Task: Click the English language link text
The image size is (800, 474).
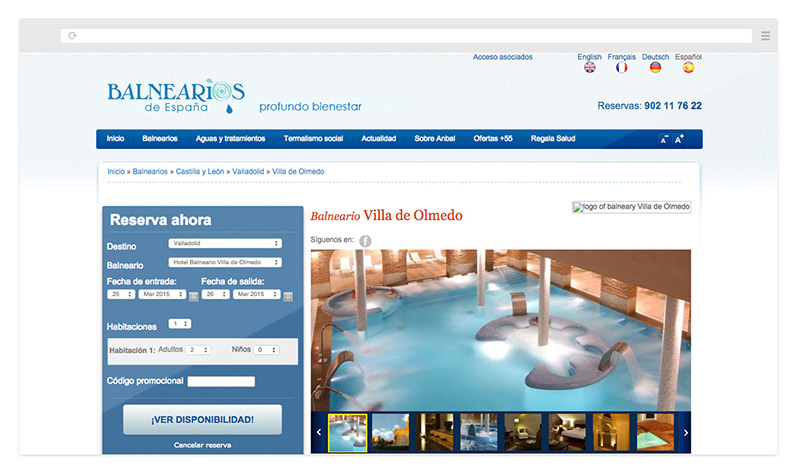Action: [589, 57]
